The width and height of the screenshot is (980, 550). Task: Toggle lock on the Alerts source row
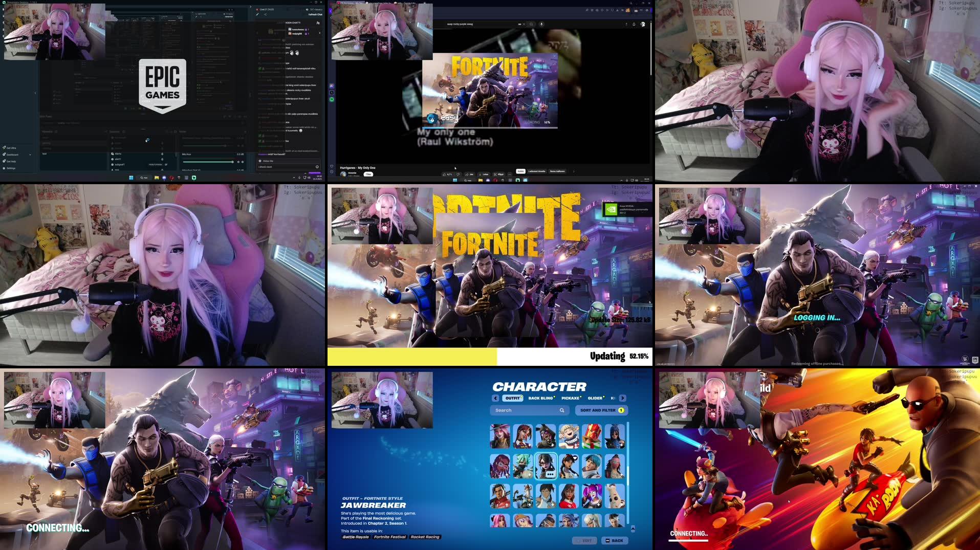click(x=162, y=154)
